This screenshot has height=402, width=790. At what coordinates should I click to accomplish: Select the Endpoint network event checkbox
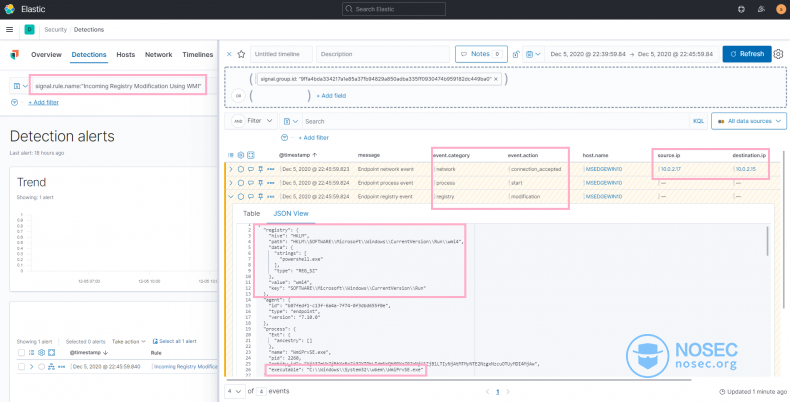point(241,169)
